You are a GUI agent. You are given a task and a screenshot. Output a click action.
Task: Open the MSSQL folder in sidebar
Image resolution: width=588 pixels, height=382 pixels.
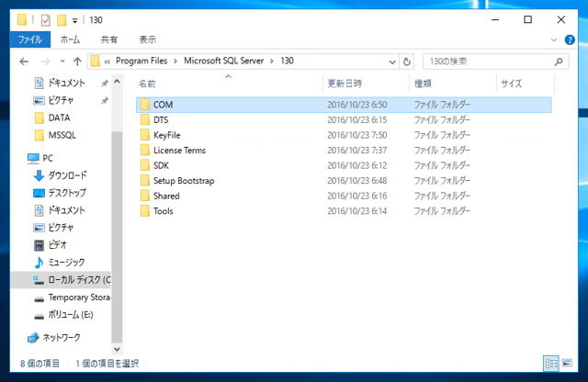[62, 135]
